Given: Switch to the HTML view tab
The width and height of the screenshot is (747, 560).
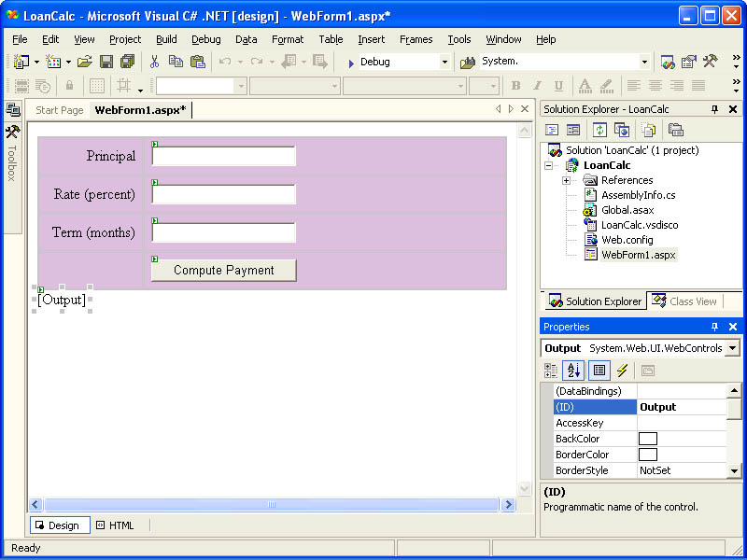Looking at the screenshot, I should (115, 525).
